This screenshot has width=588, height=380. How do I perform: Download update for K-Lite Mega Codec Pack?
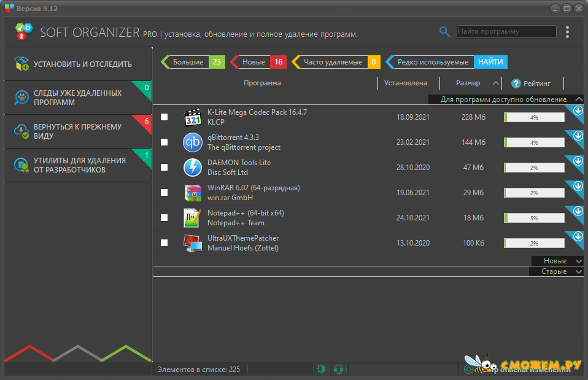coord(578,111)
